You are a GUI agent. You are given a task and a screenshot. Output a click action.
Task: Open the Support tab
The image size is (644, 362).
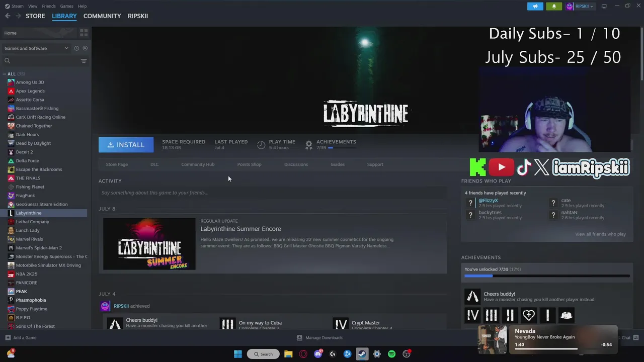click(x=375, y=164)
